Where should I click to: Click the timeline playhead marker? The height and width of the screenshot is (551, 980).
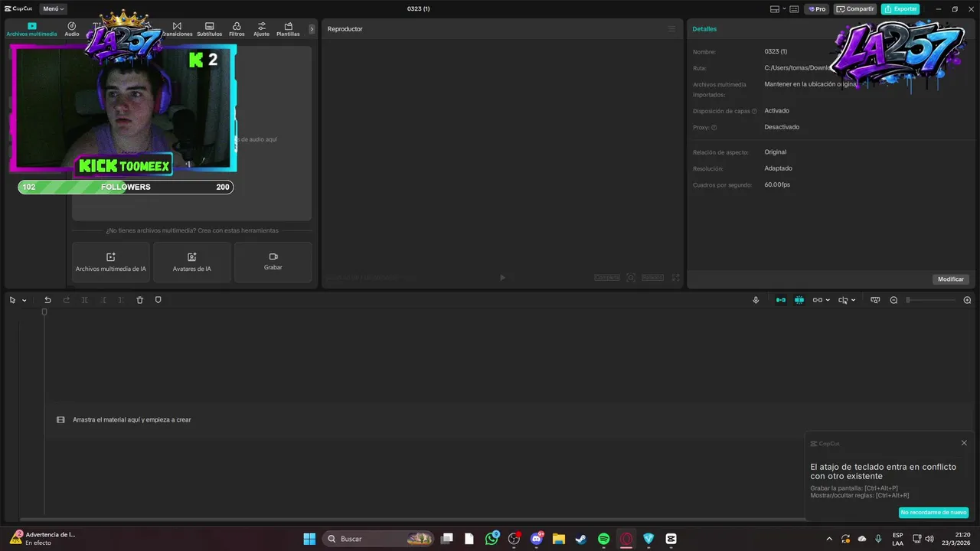[x=44, y=312]
